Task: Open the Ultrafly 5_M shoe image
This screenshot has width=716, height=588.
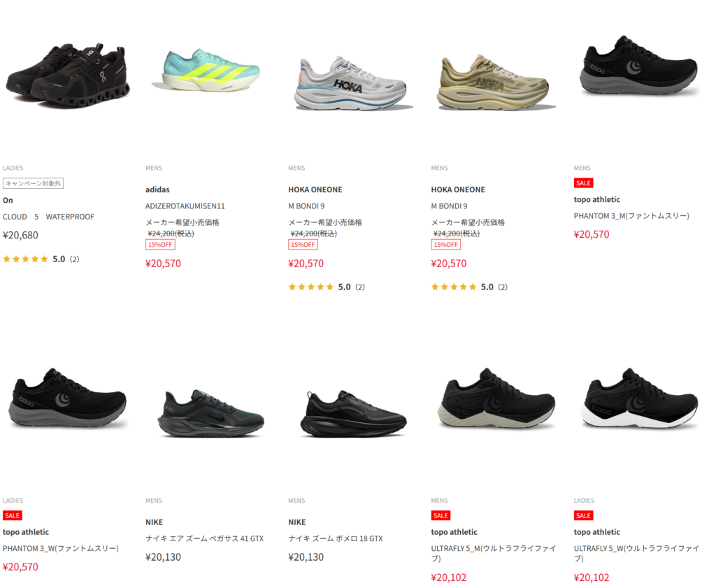Action: pyautogui.click(x=496, y=398)
